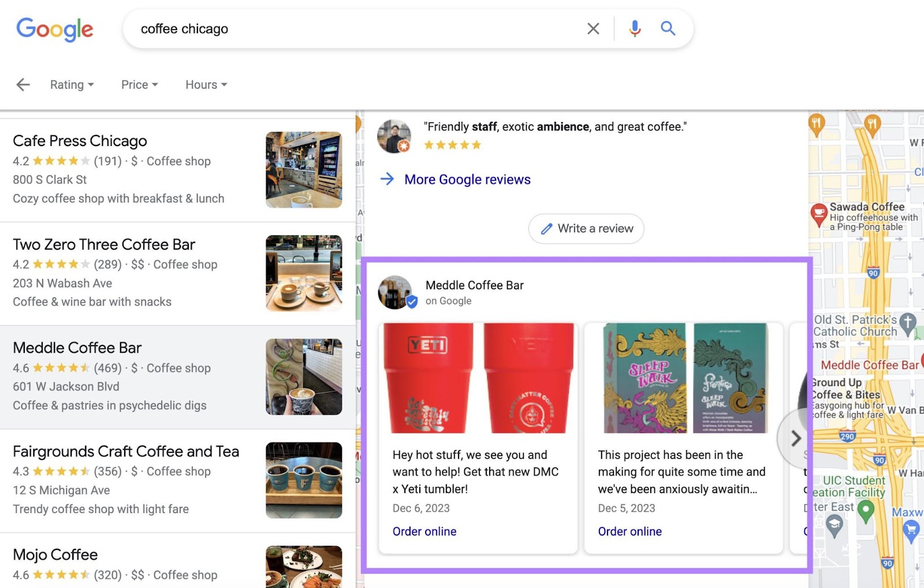Viewport: 924px width, 588px height.
Task: Expand the Hours filter dropdown
Action: tap(206, 85)
